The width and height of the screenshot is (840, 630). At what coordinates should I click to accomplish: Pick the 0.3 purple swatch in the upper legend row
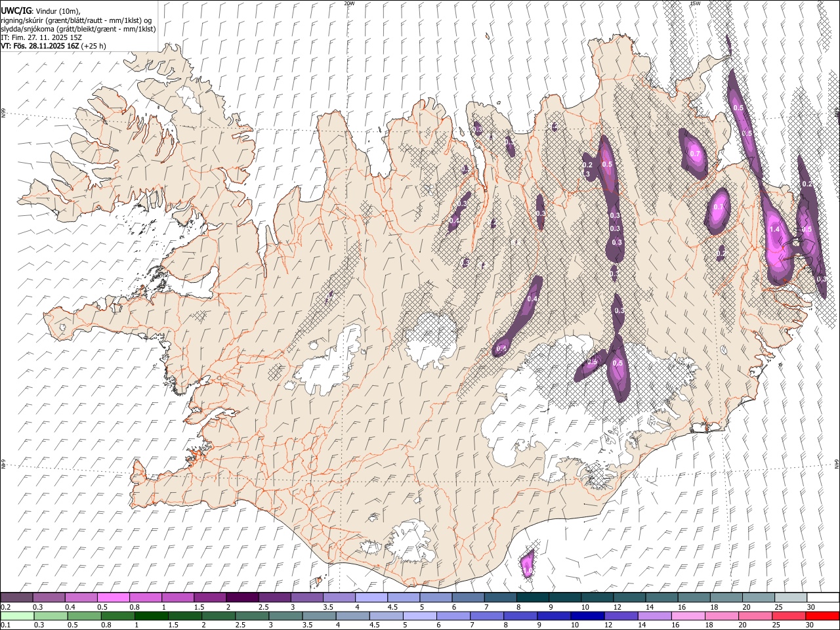click(49, 597)
